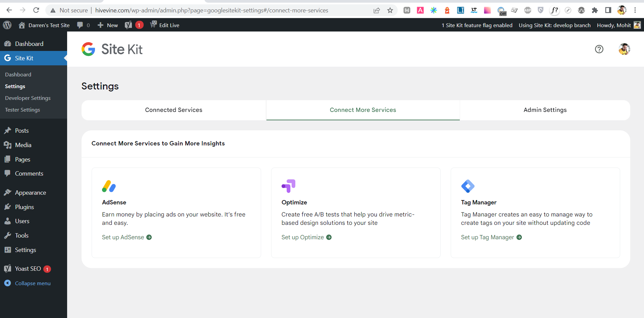The height and width of the screenshot is (318, 644).
Task: Open the browser extensions puzzle icon
Action: coord(595,10)
